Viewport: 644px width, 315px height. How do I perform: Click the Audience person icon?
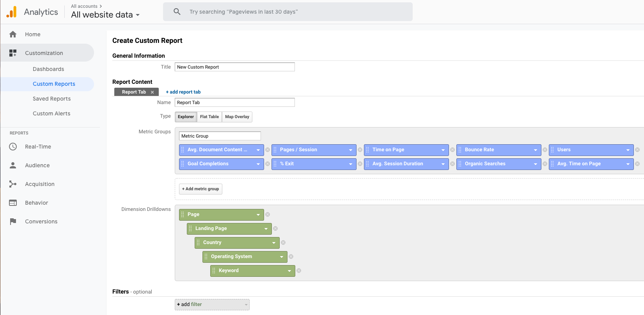click(13, 165)
